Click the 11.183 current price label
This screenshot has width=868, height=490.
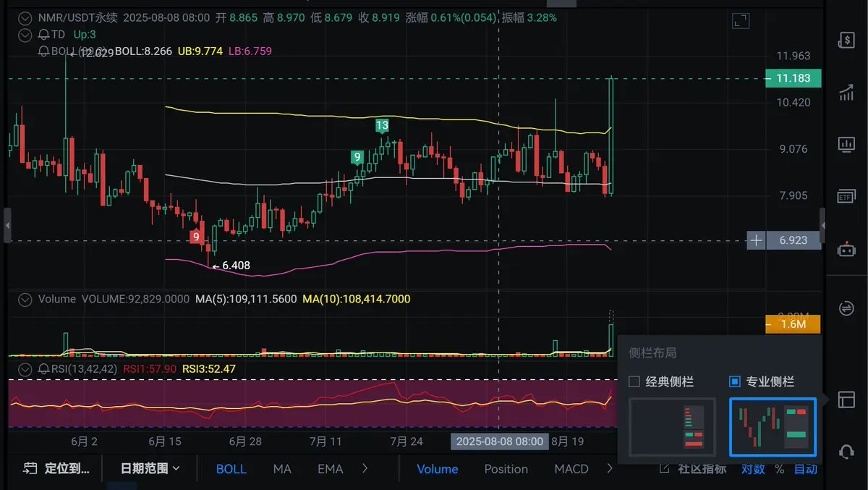point(793,77)
